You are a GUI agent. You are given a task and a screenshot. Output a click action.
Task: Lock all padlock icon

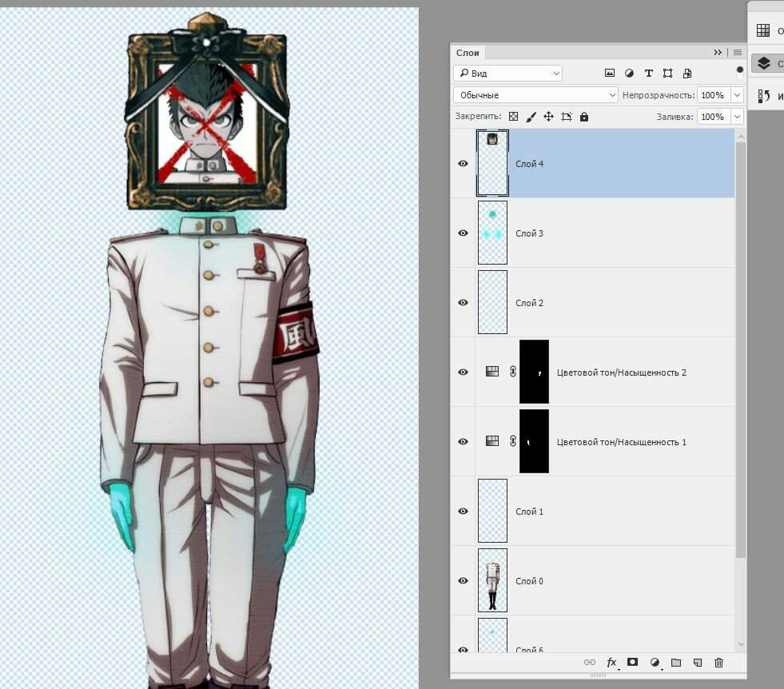click(584, 117)
